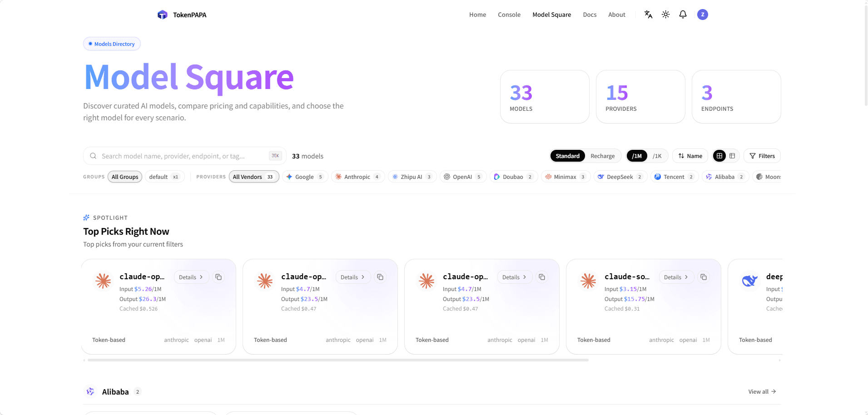Toggle the light/dark theme sun icon
This screenshot has width=868, height=415.
665,15
